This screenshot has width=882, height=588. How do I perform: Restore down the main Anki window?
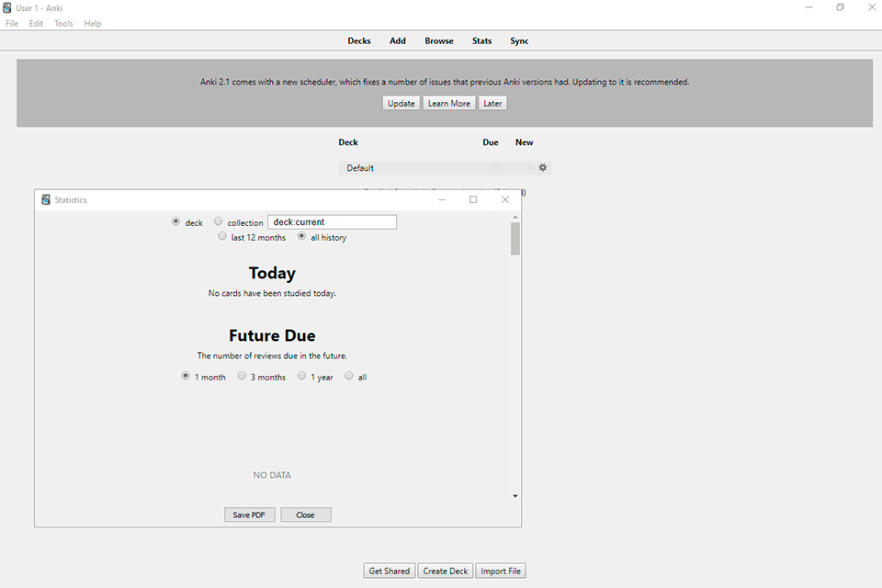840,7
